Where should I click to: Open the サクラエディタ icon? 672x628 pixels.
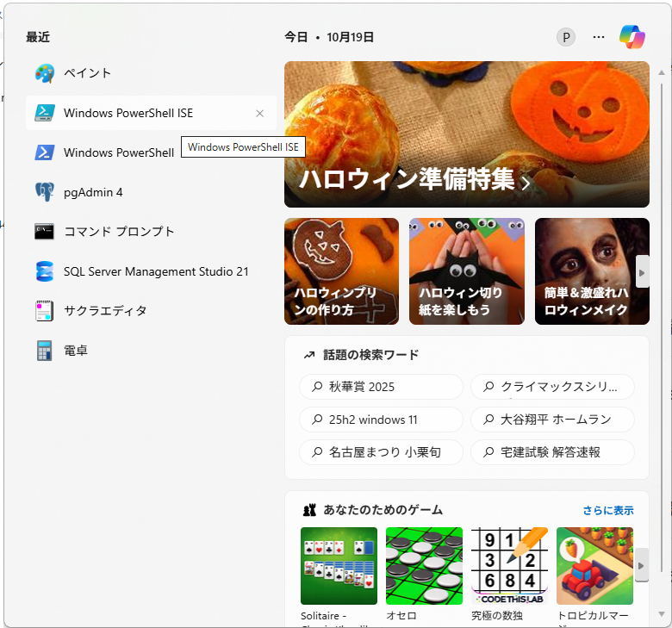pyautogui.click(x=45, y=311)
